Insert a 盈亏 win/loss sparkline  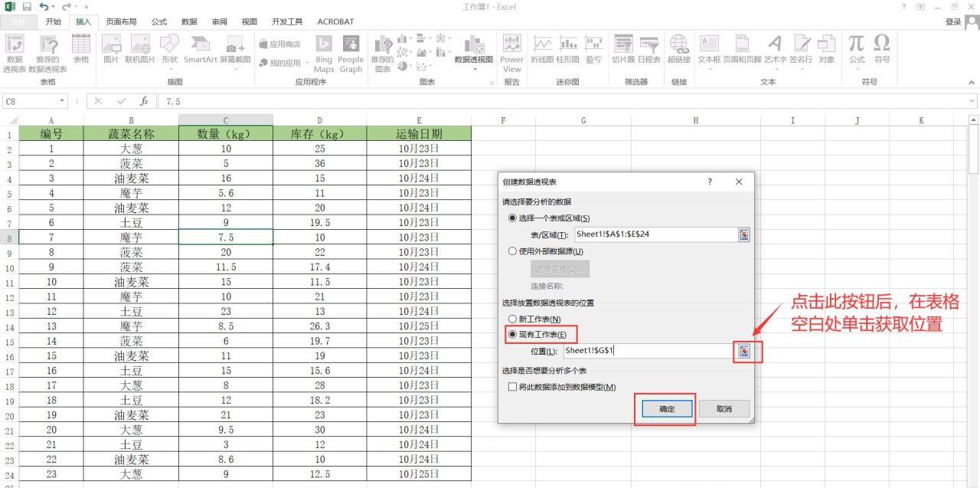593,50
